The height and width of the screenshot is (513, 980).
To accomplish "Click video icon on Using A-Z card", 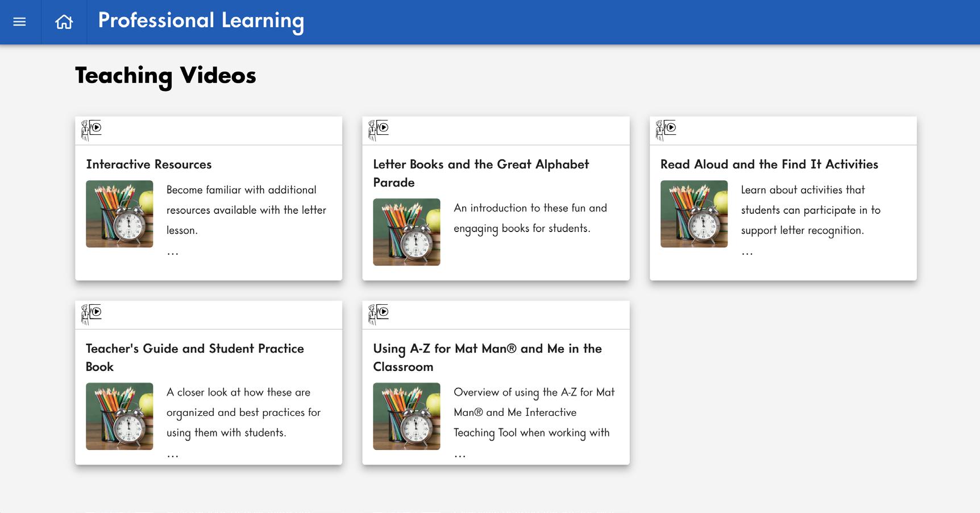I will tap(379, 314).
